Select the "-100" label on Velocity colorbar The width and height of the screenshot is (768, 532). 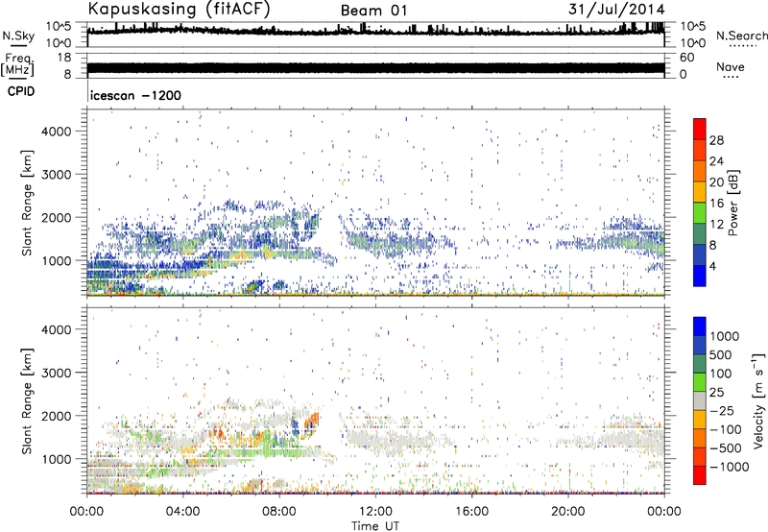pyautogui.click(x=726, y=429)
